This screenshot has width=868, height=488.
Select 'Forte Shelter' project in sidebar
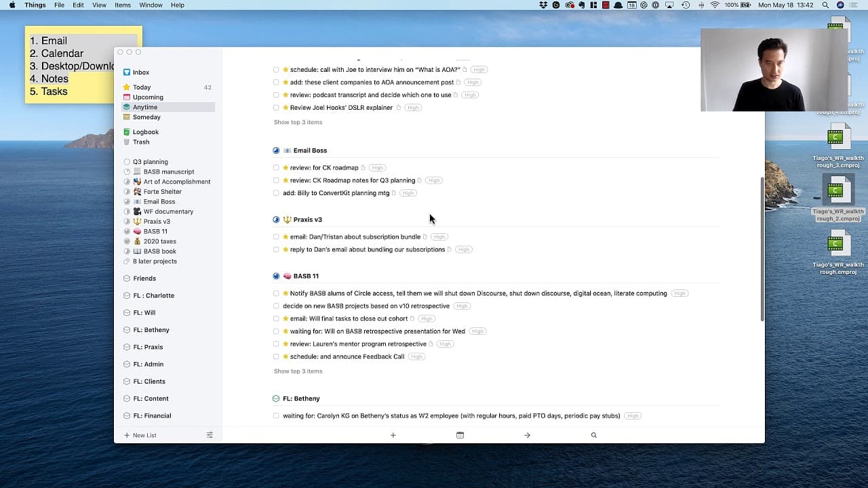(x=162, y=192)
